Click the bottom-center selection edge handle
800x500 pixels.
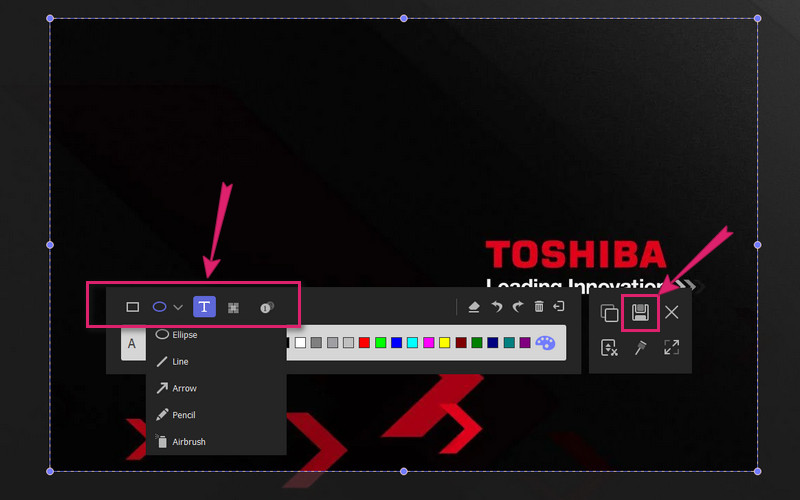pos(404,471)
